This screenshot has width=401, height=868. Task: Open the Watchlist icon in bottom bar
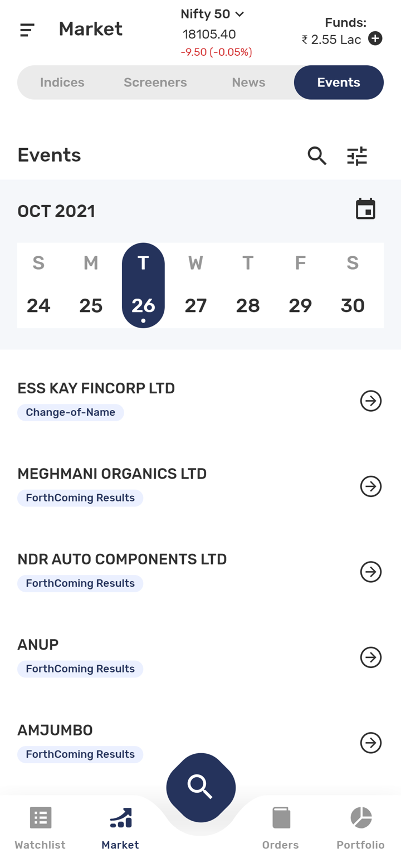(x=40, y=818)
